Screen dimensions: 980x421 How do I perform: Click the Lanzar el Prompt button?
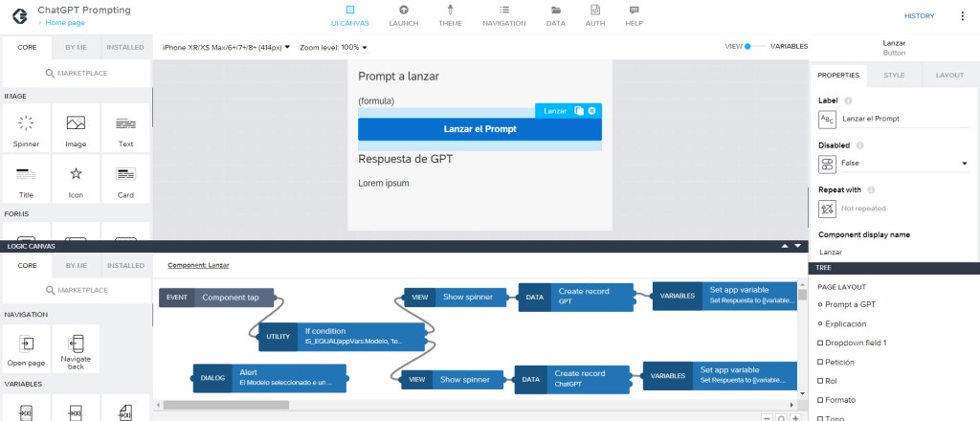pyautogui.click(x=479, y=129)
